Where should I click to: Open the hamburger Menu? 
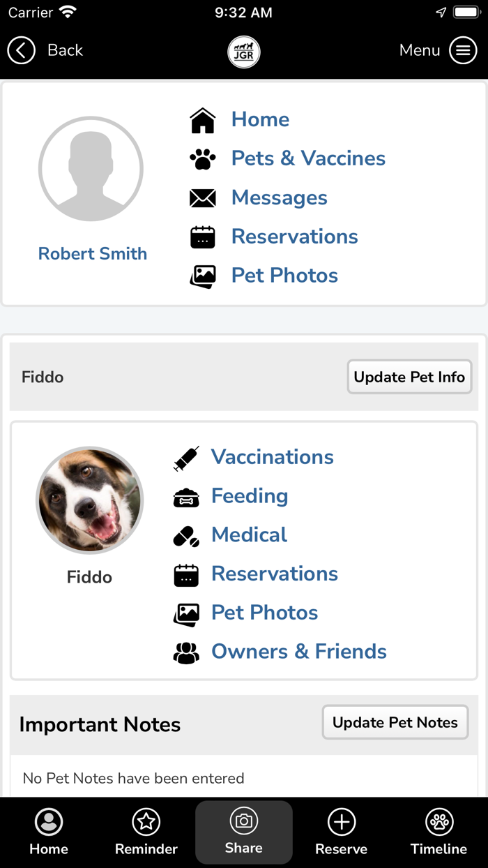click(x=463, y=50)
